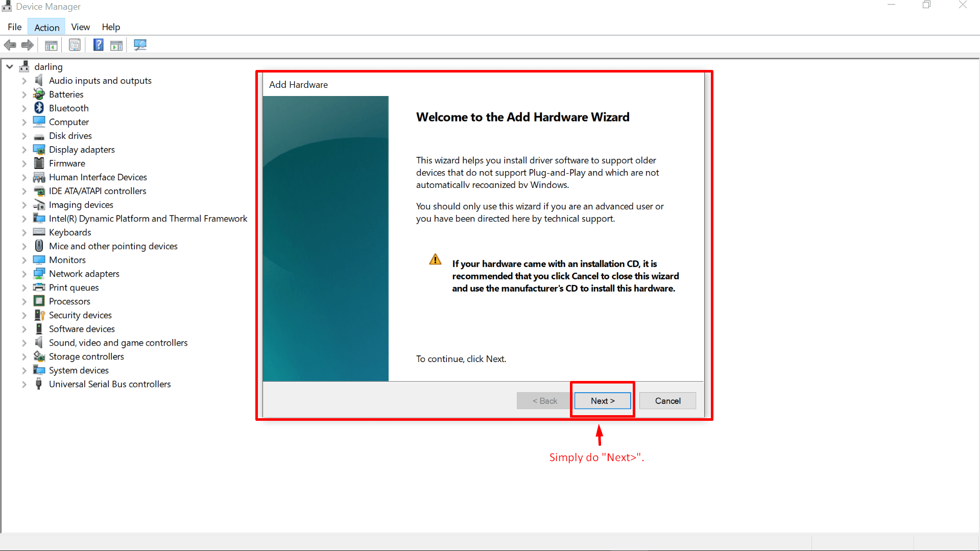Expand the Bluetooth category
The height and width of the screenshot is (551, 980).
(x=24, y=108)
